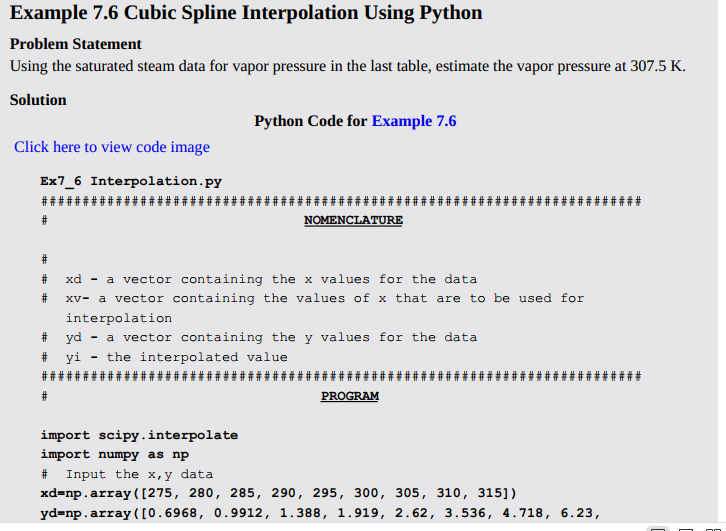This screenshot has height=531, width=726.
Task: Click the 'import numpy as np' line
Action: (114, 455)
